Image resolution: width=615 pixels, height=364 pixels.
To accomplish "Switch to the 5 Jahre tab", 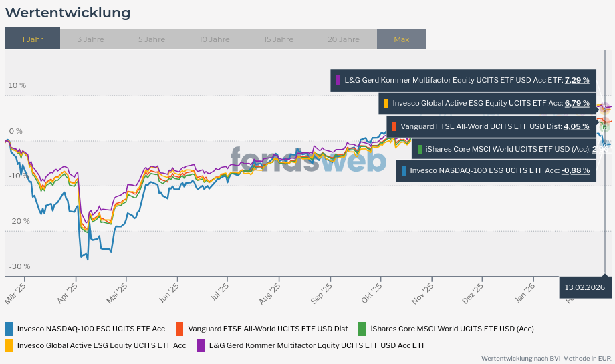I will click(x=151, y=39).
